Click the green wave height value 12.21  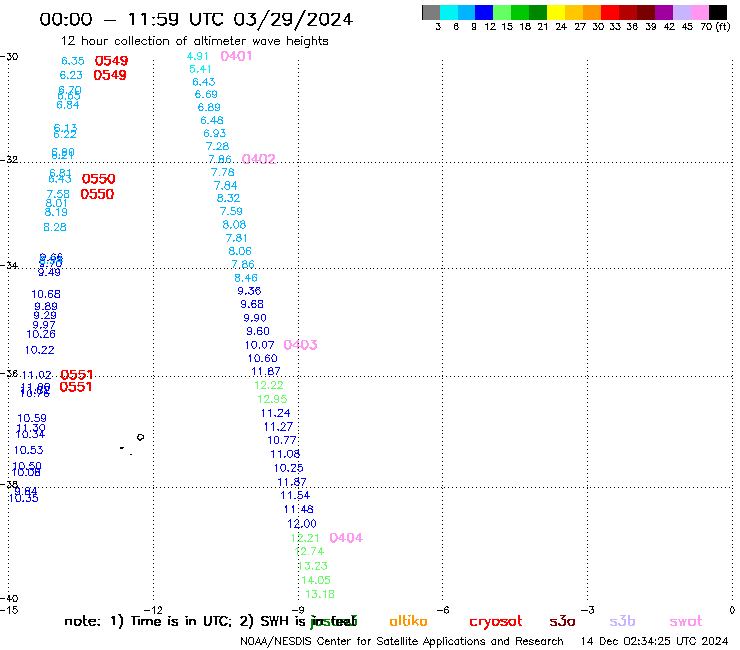(305, 538)
